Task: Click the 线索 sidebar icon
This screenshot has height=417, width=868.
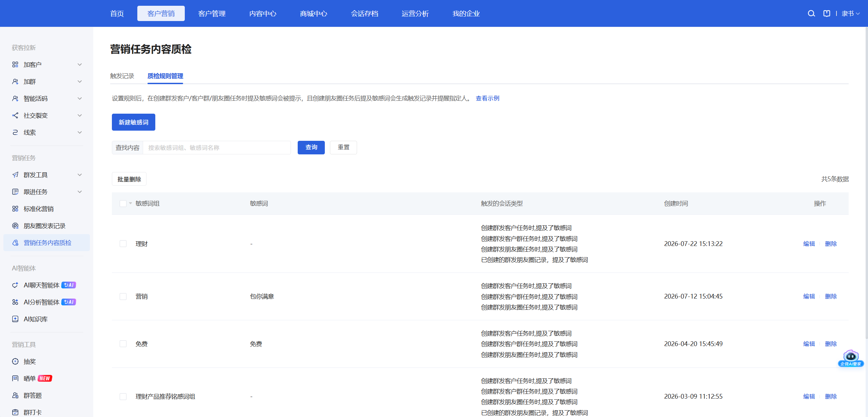Action: tap(15, 132)
